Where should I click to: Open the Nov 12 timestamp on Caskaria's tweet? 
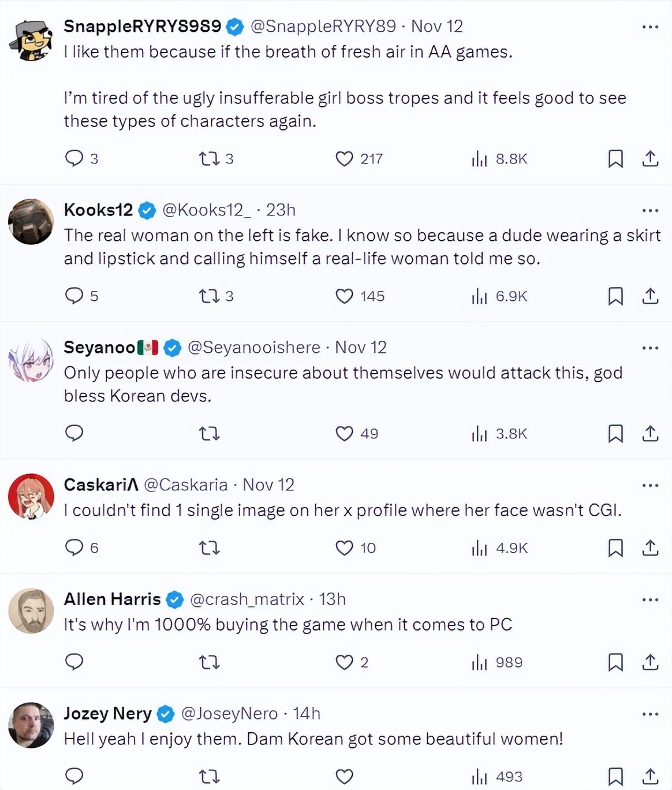[x=268, y=485]
